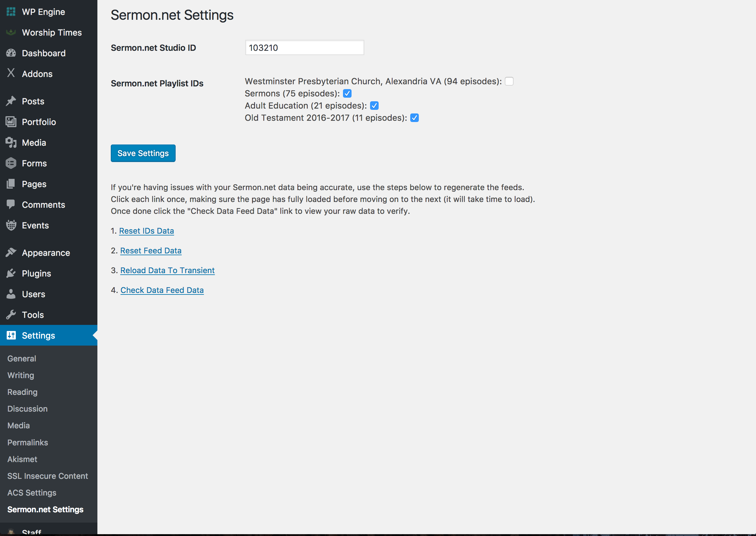
Task: Click the Addons X icon
Action: coord(11,73)
